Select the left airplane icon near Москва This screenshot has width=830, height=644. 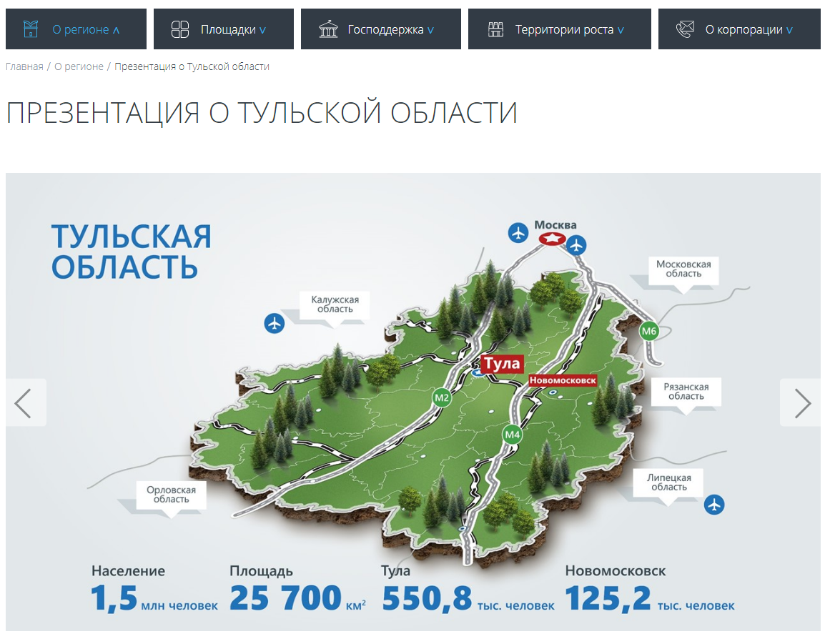(518, 233)
